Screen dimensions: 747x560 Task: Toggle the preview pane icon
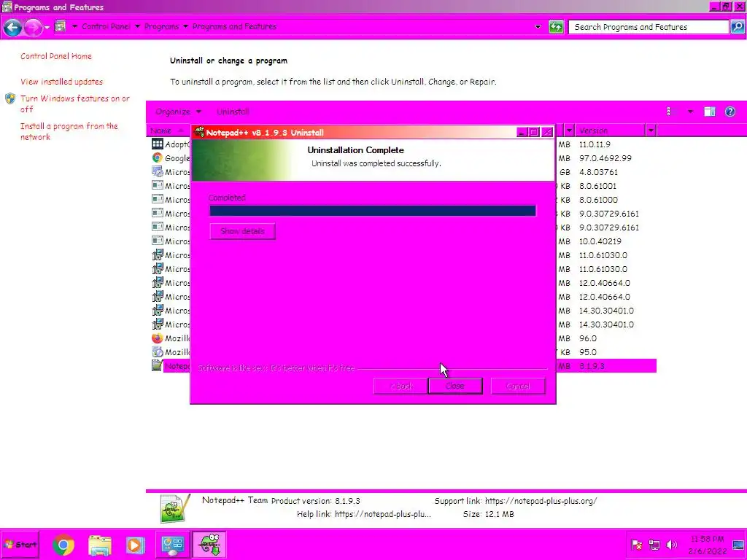709,112
